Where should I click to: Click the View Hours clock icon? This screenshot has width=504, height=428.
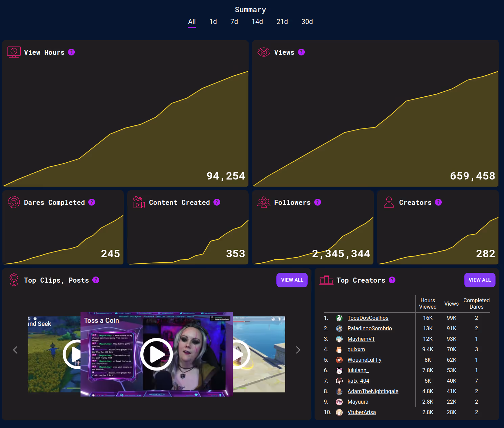pyautogui.click(x=14, y=52)
